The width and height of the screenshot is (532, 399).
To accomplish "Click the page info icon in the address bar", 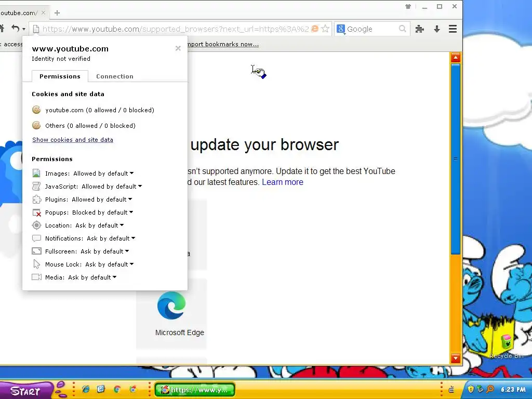I will pos(36,29).
